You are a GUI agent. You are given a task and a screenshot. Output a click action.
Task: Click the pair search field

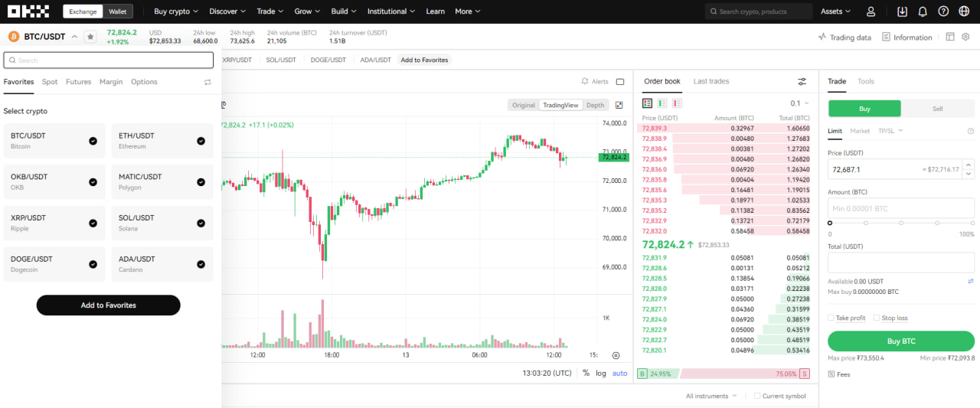[109, 60]
